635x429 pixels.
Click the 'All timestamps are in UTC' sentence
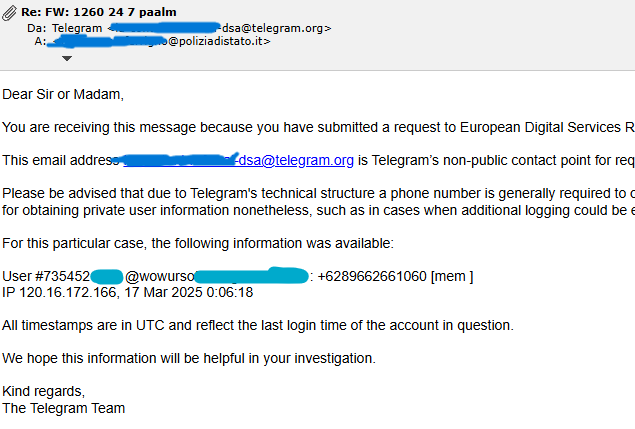tap(258, 325)
